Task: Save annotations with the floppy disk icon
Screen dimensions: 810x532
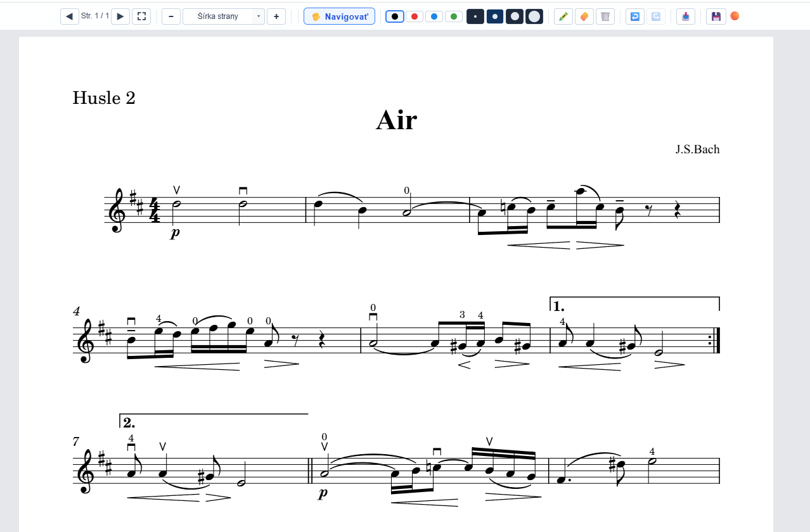Action: point(716,16)
